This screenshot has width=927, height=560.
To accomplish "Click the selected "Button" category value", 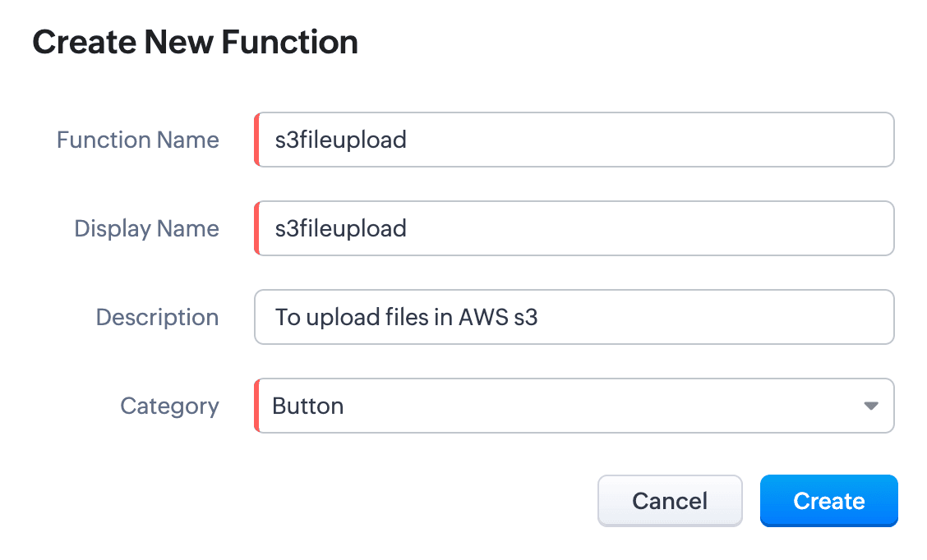I will click(x=308, y=406).
